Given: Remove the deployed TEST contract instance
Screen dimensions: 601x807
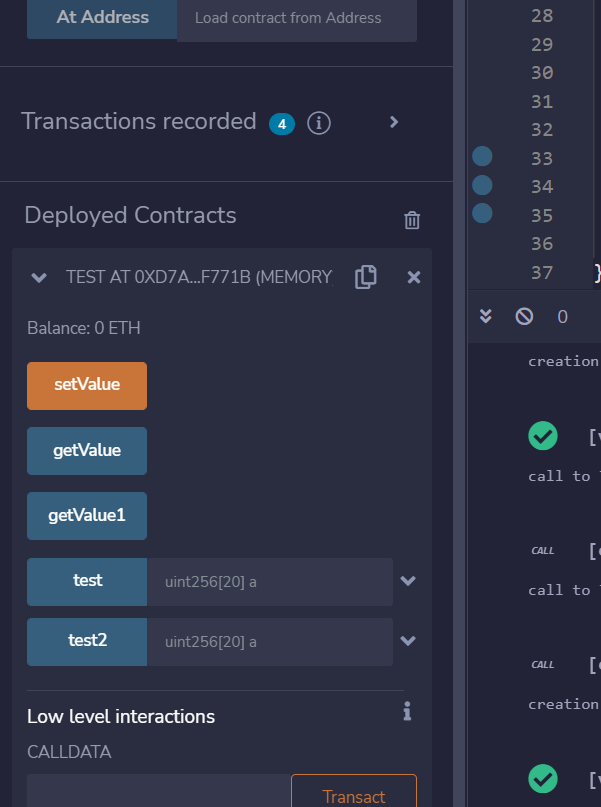Looking at the screenshot, I should [414, 277].
